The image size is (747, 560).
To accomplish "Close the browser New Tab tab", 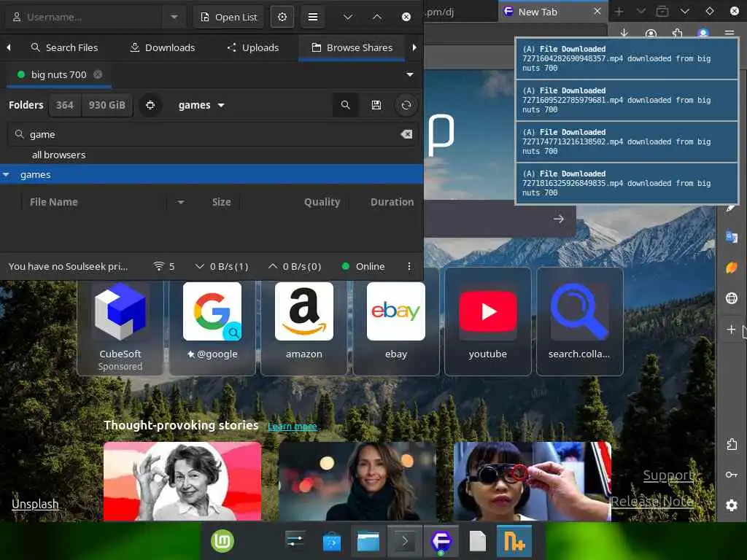I will pyautogui.click(x=597, y=12).
